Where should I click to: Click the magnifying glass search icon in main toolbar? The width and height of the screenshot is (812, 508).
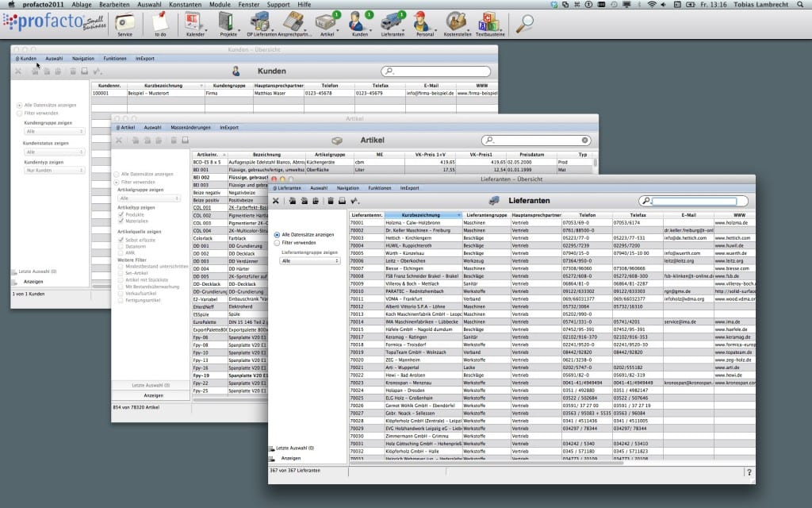click(525, 23)
